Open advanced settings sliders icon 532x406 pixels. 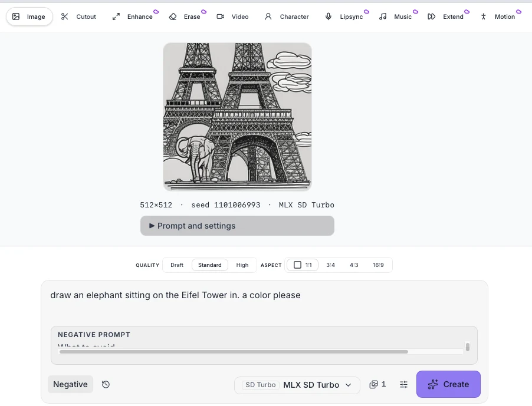(x=403, y=384)
